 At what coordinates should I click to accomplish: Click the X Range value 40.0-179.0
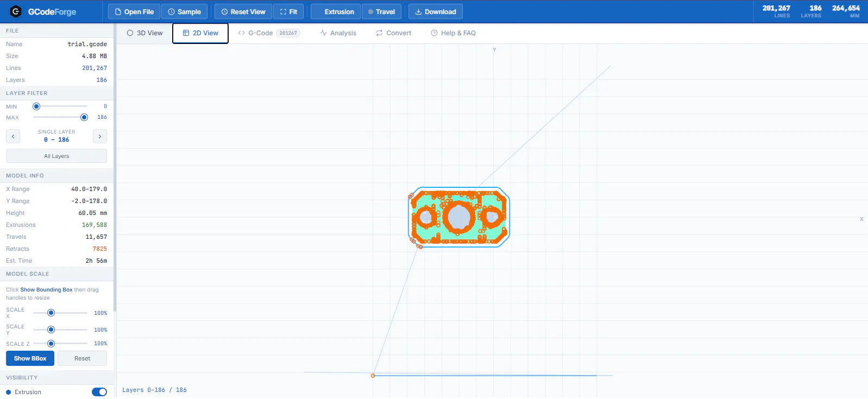(x=89, y=189)
